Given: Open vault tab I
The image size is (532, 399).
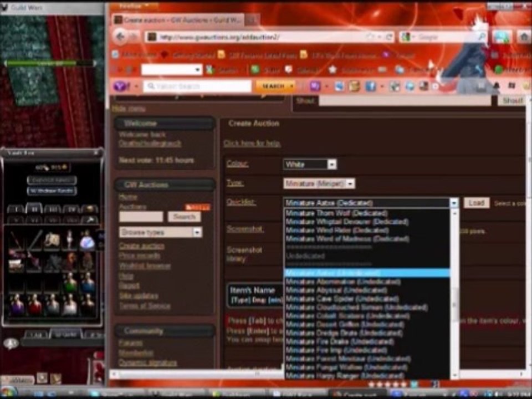Looking at the screenshot, I should click(16, 209).
